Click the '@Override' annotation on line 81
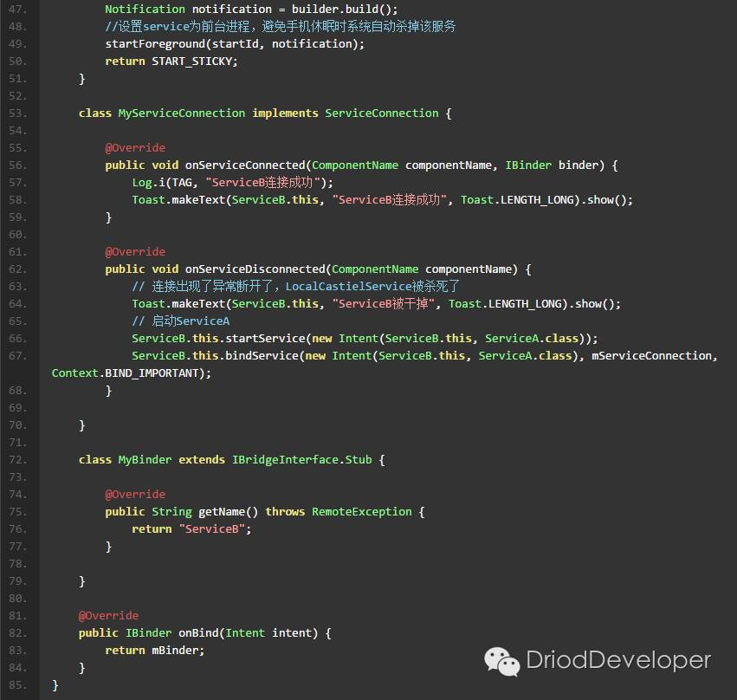737x700 pixels. [108, 616]
